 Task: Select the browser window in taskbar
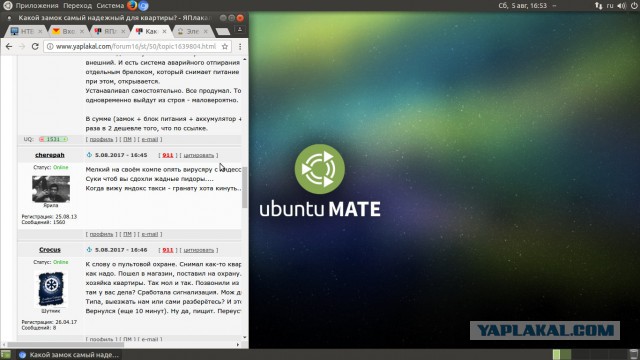[x=69, y=355]
